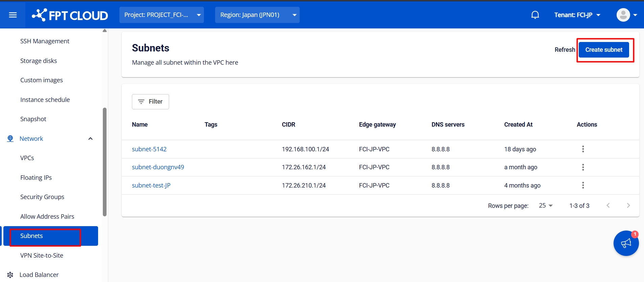Go to Security Groups in sidebar
This screenshot has width=644, height=282.
(x=42, y=197)
